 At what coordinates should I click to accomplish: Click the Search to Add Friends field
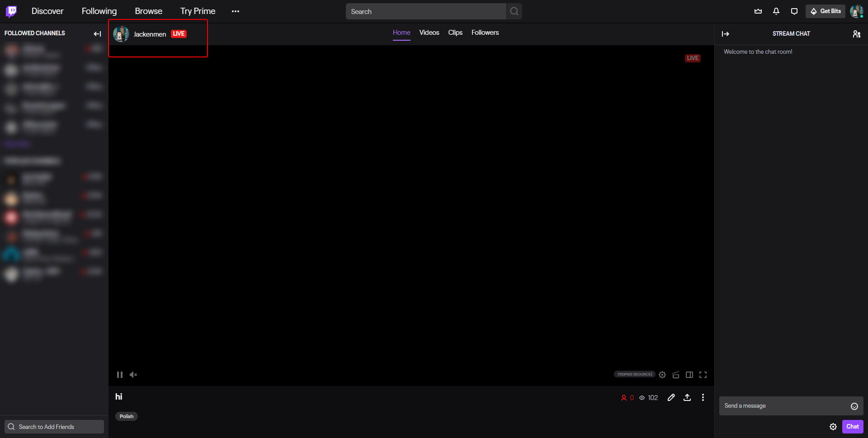(x=54, y=426)
